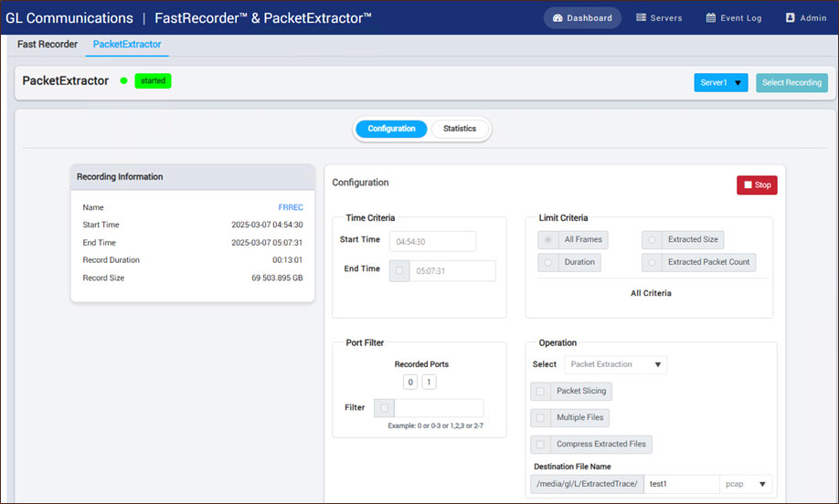Enable the Compress Extracted Files checkbox

[x=540, y=444]
